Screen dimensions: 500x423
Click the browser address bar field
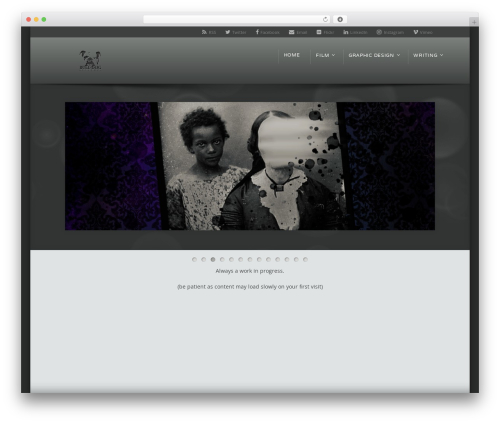(x=237, y=19)
